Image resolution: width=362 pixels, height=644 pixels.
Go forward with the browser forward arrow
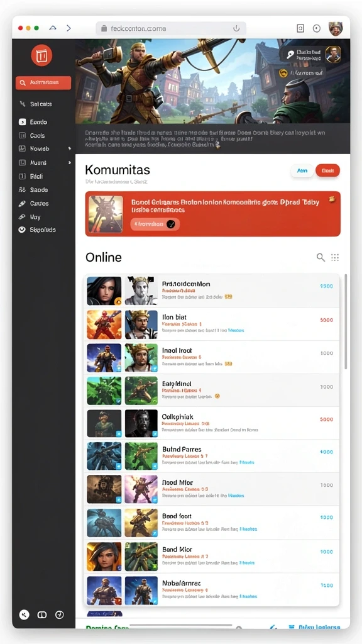tap(69, 28)
